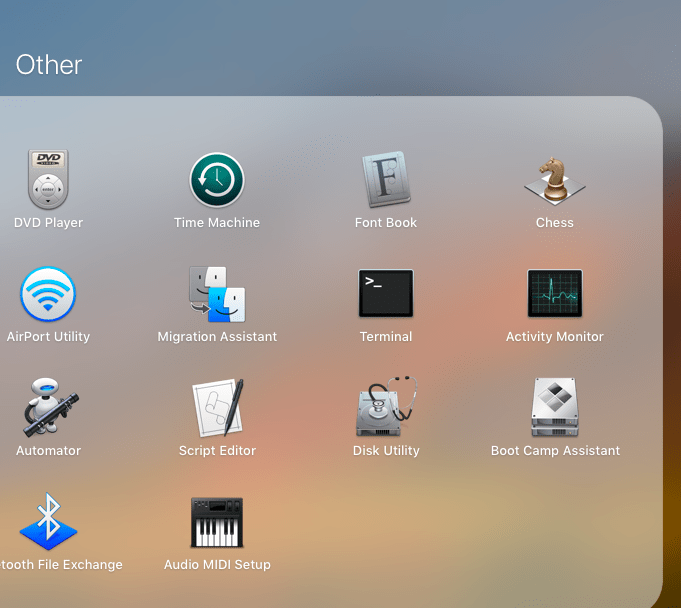Image resolution: width=681 pixels, height=608 pixels.
Task: Click the "Disk Utility" label
Action: tap(386, 450)
